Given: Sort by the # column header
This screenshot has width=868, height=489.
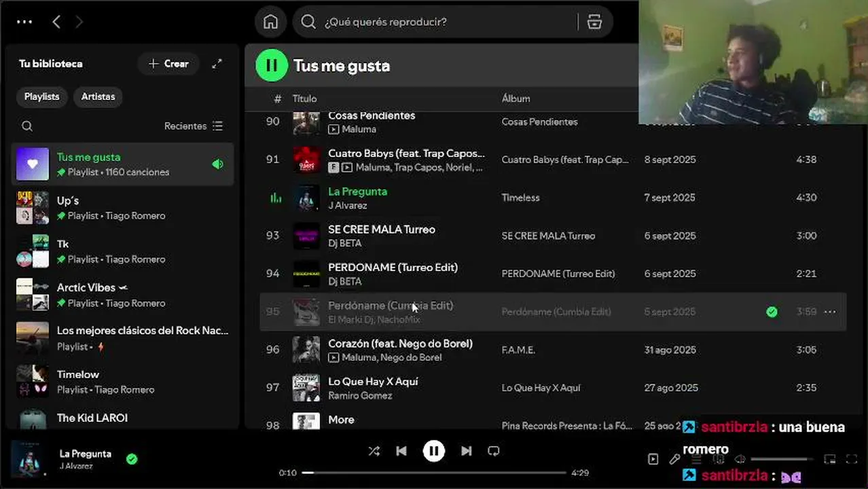Looking at the screenshot, I should click(x=277, y=98).
